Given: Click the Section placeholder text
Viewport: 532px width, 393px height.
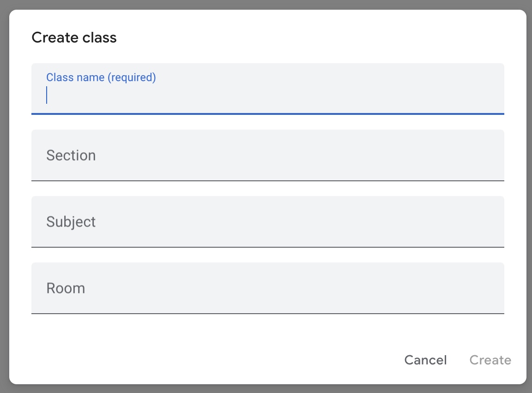Looking at the screenshot, I should point(71,155).
